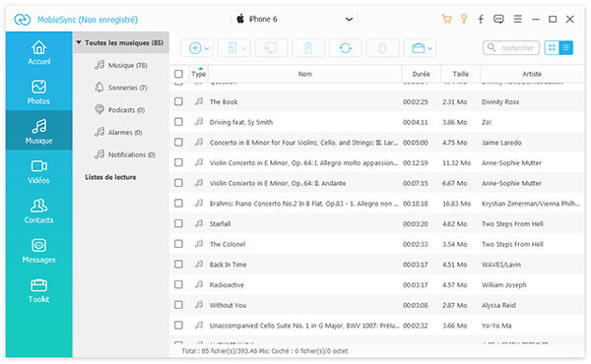Click artist Jaime Laredo
The height and width of the screenshot is (364, 591).
click(501, 143)
